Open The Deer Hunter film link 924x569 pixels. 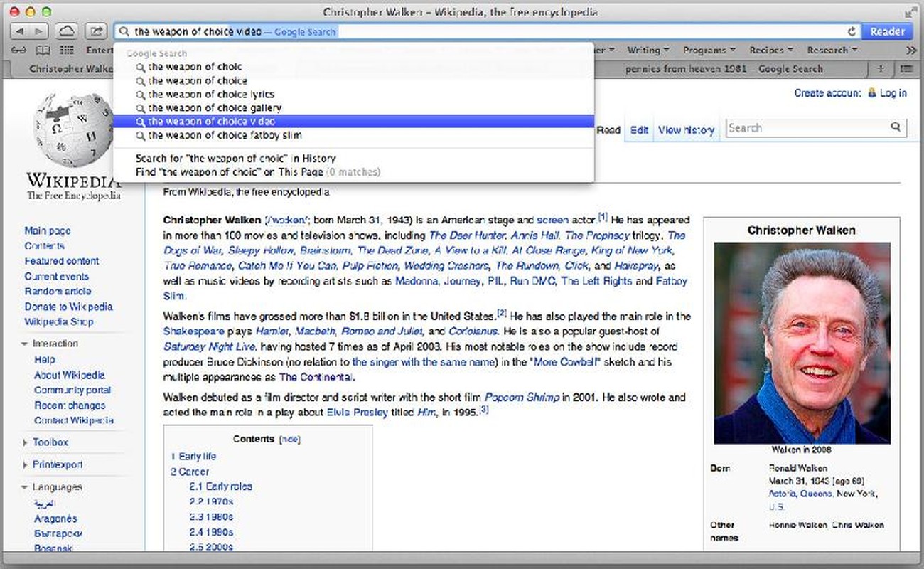tap(467, 235)
